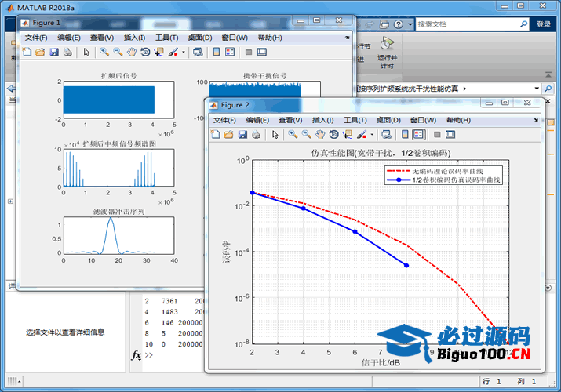Open dropdown arrow next to MATLAB help icon
This screenshot has width=561, height=392.
click(x=410, y=24)
